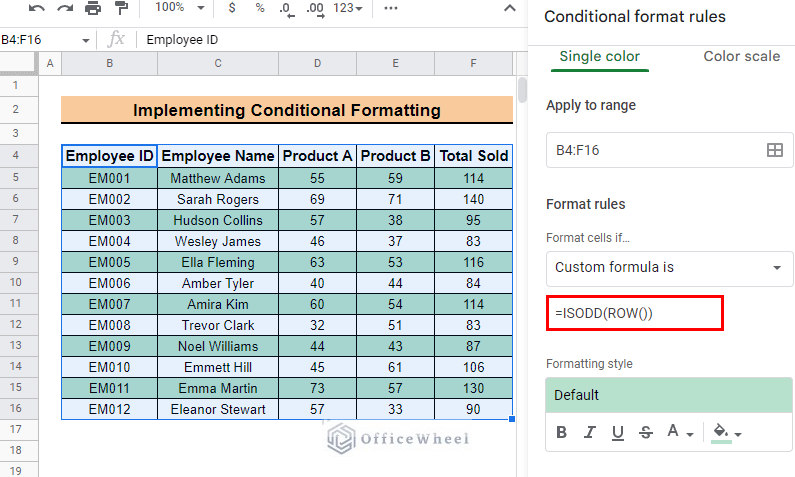Click the select-all corner box
This screenshot has height=477, width=795.
pos(19,63)
